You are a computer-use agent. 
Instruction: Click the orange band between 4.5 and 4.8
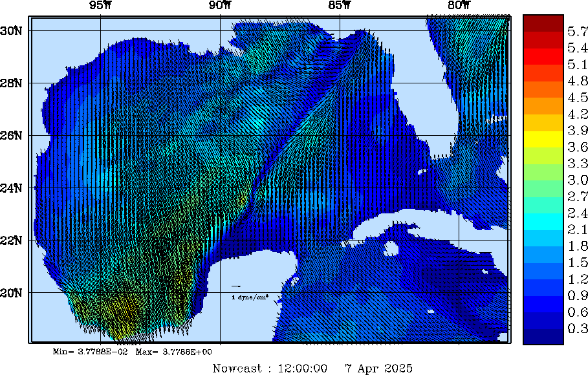tap(543, 89)
